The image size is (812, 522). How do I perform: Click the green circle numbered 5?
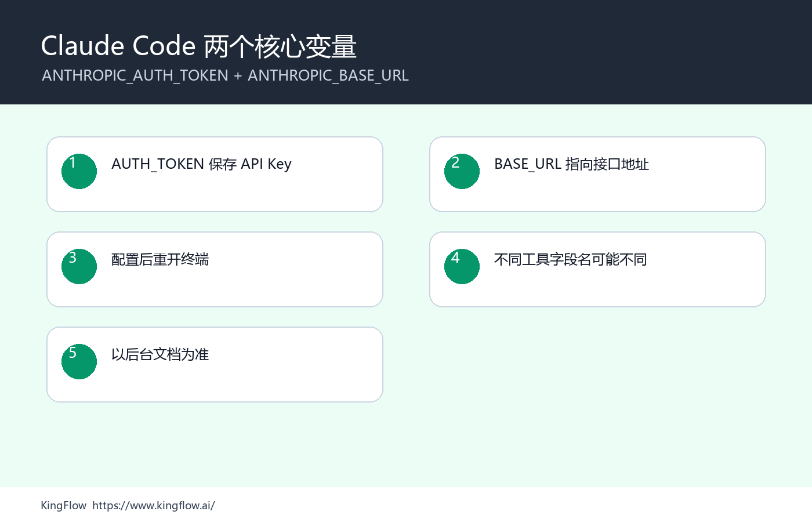pos(79,361)
